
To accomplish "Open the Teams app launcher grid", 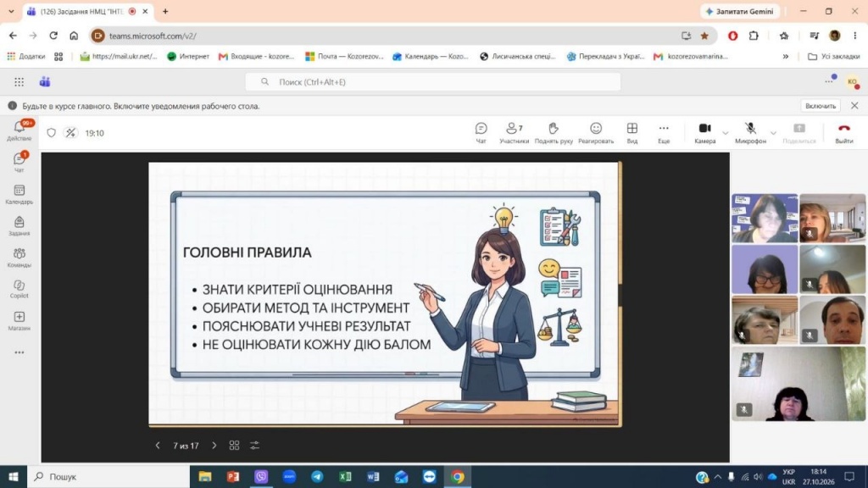I will click(x=19, y=82).
